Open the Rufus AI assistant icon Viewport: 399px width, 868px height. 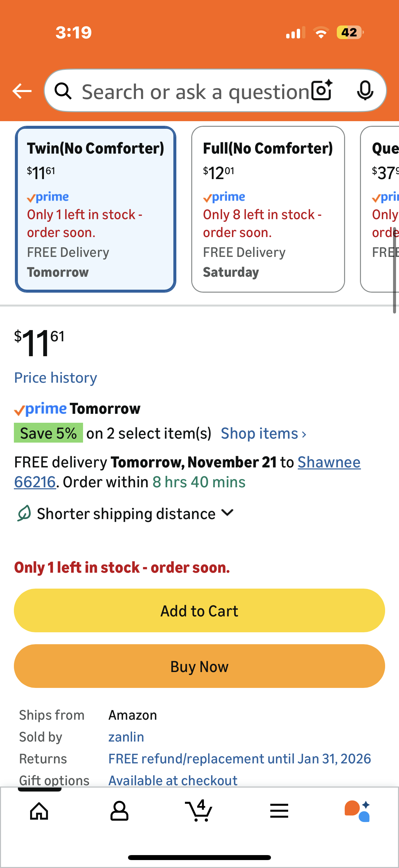pyautogui.click(x=357, y=810)
